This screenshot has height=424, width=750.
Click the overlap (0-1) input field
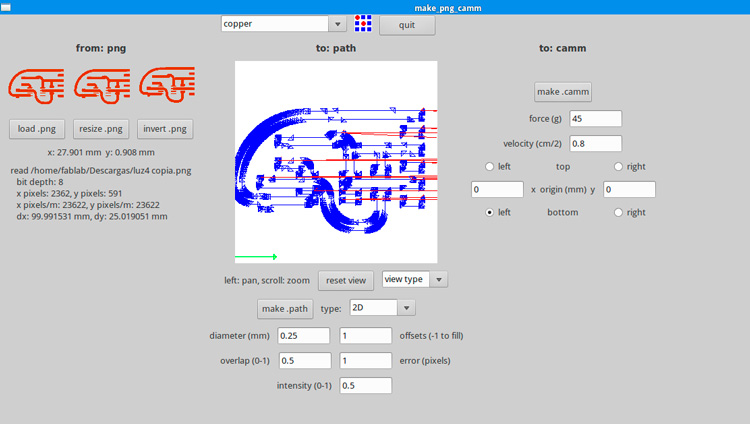305,361
